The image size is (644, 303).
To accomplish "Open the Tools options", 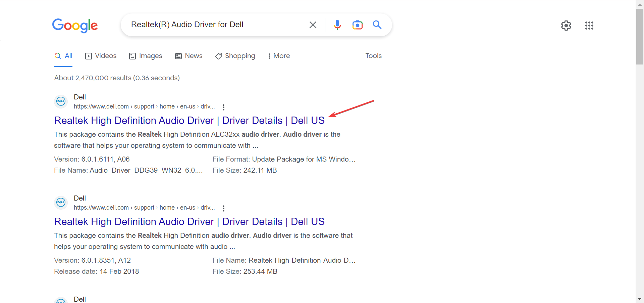I will pyautogui.click(x=373, y=56).
